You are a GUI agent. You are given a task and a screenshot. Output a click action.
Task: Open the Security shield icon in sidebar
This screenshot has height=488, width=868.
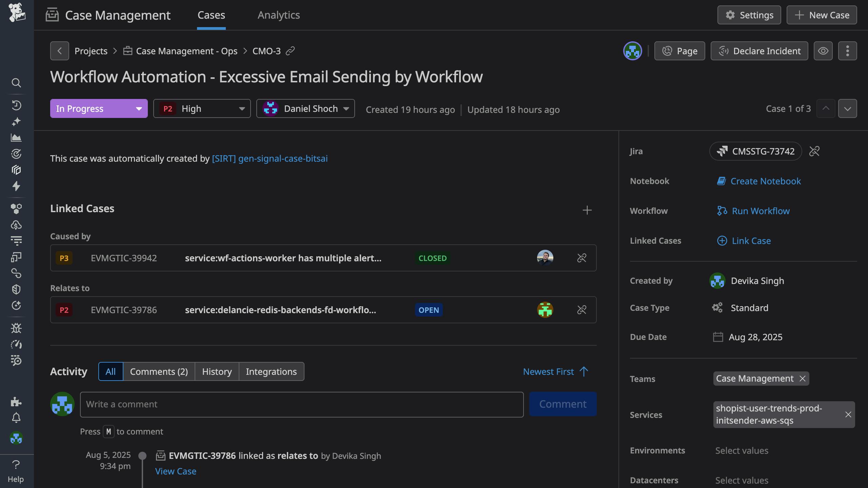pyautogui.click(x=16, y=289)
